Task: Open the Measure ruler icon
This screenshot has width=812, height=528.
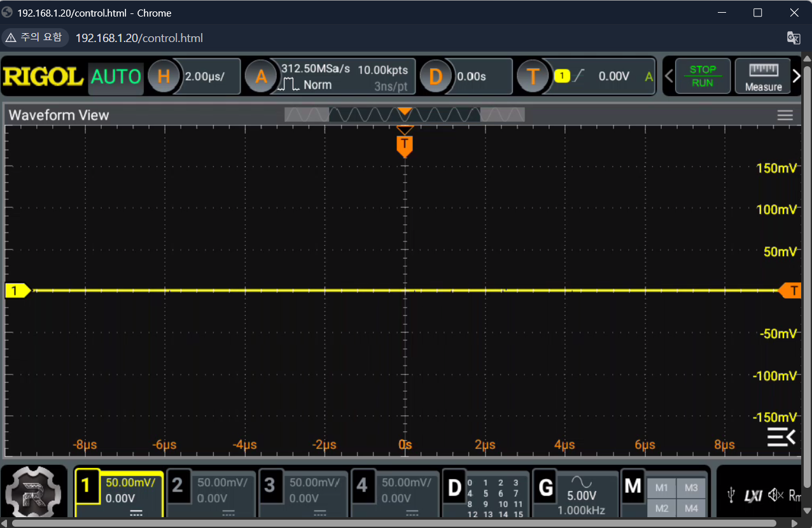Action: click(x=763, y=77)
